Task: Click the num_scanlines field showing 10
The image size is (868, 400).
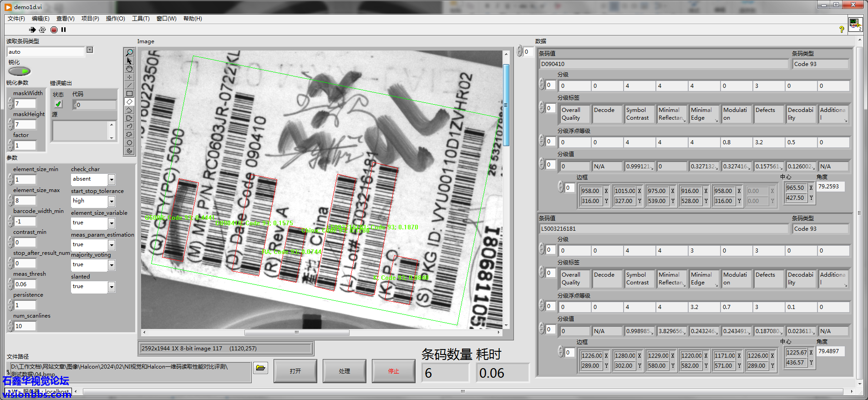Action: point(25,326)
